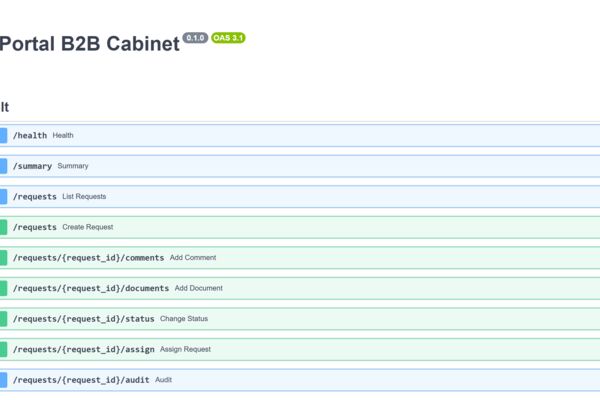Click the "Summary" description text
600x400 pixels.
click(x=73, y=166)
